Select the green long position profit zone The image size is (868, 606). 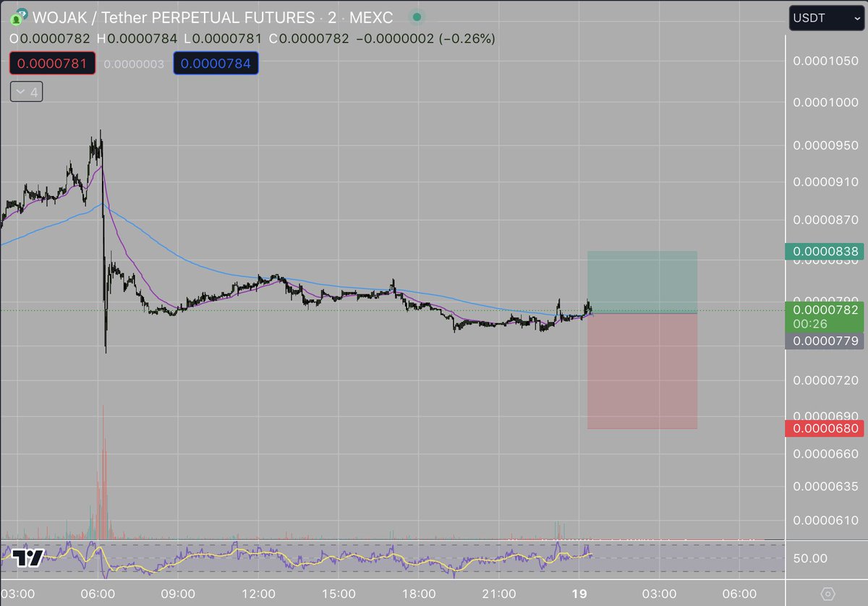point(642,282)
